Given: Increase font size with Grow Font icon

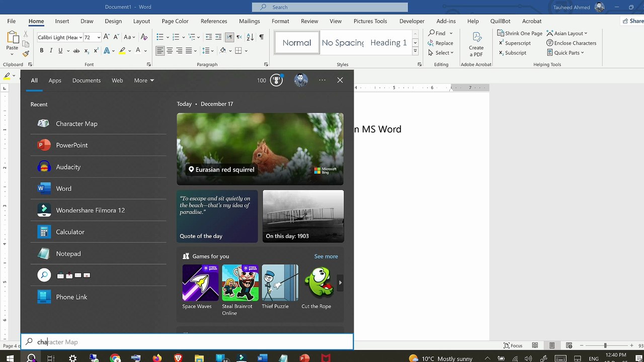Looking at the screenshot, I should tap(107, 37).
